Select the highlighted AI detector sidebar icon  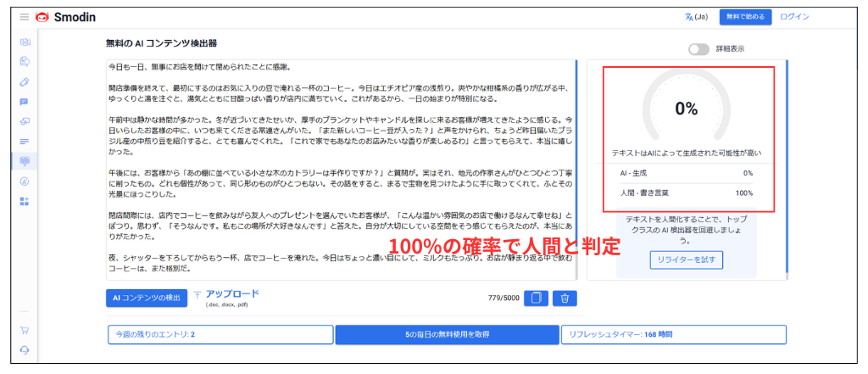click(x=25, y=160)
